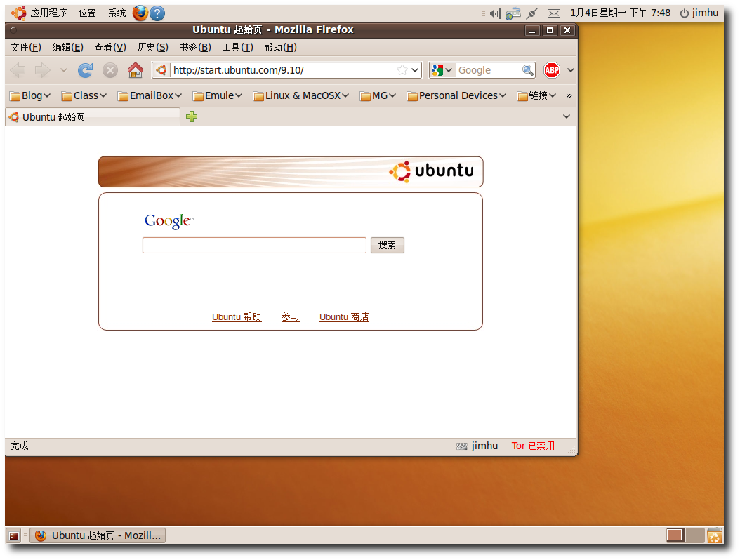Go to the home page icon
740x560 pixels.
pyautogui.click(x=136, y=70)
